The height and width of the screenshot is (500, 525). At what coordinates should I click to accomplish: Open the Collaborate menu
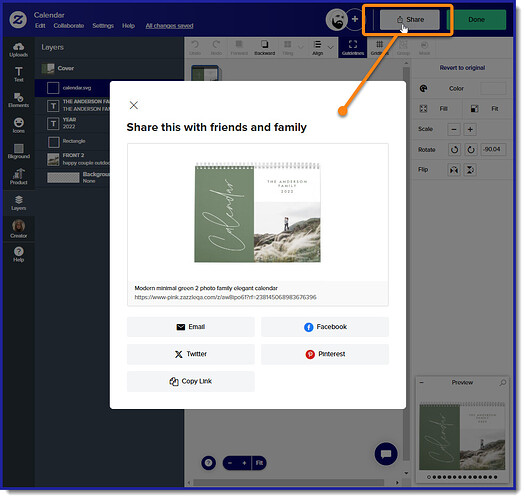coord(69,25)
